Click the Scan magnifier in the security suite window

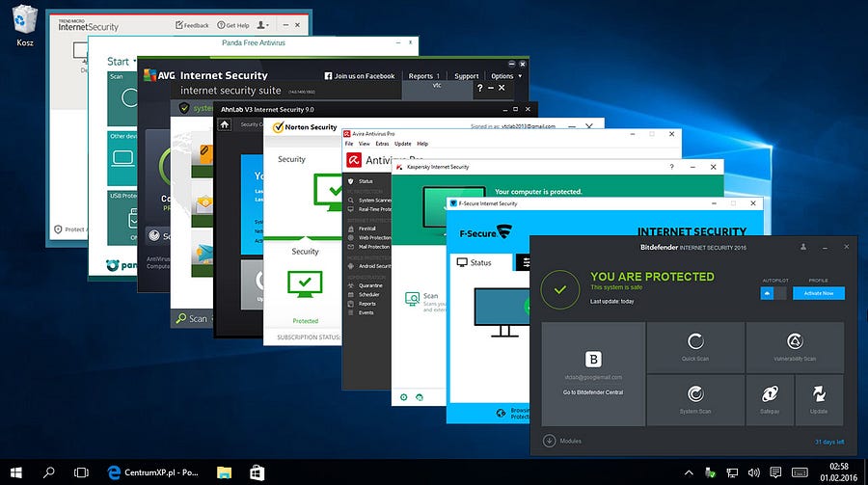tap(181, 319)
